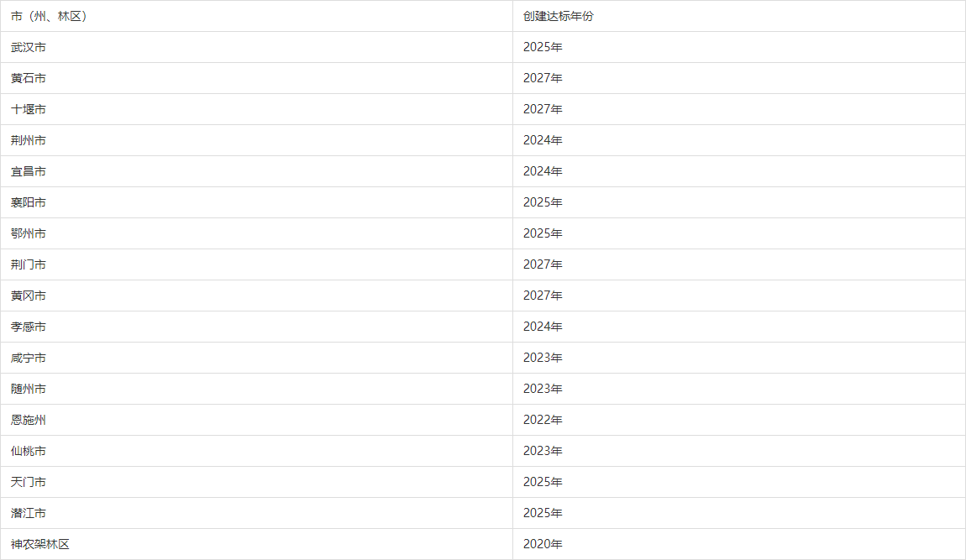Click the 鄂州市 cell

256,233
